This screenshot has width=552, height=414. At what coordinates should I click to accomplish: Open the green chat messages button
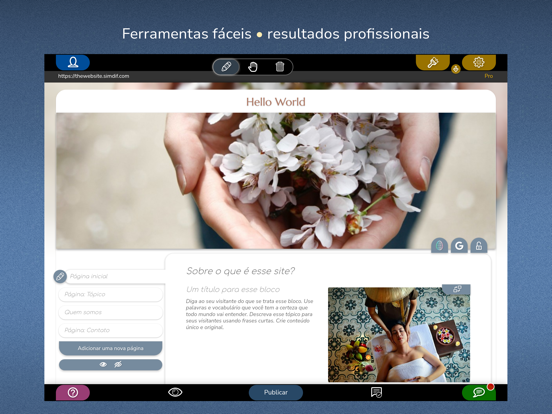click(x=479, y=392)
